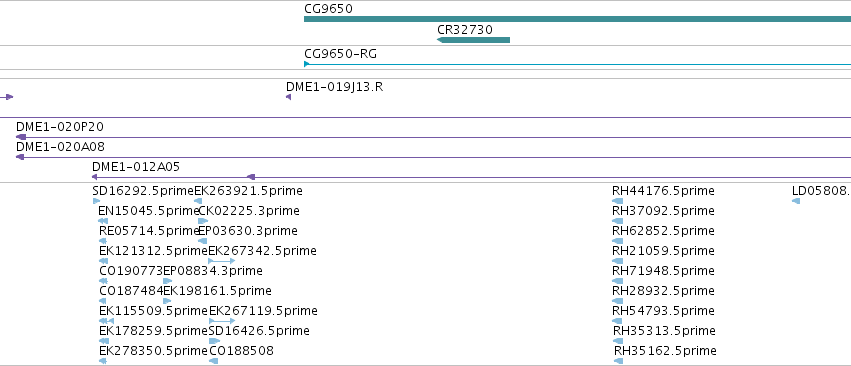851x366 pixels.
Task: Select the EP08834.3prime label
Action: tap(213, 270)
